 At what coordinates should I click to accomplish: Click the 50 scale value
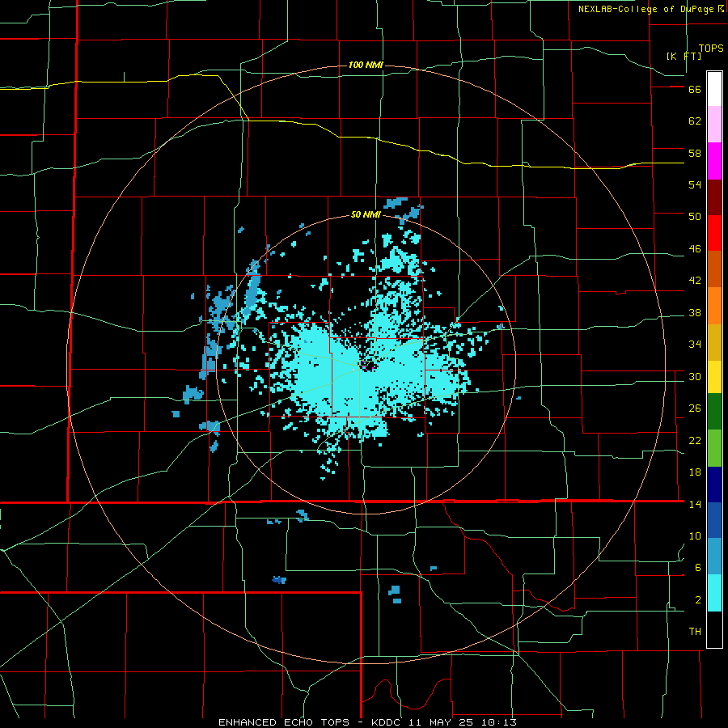click(695, 217)
